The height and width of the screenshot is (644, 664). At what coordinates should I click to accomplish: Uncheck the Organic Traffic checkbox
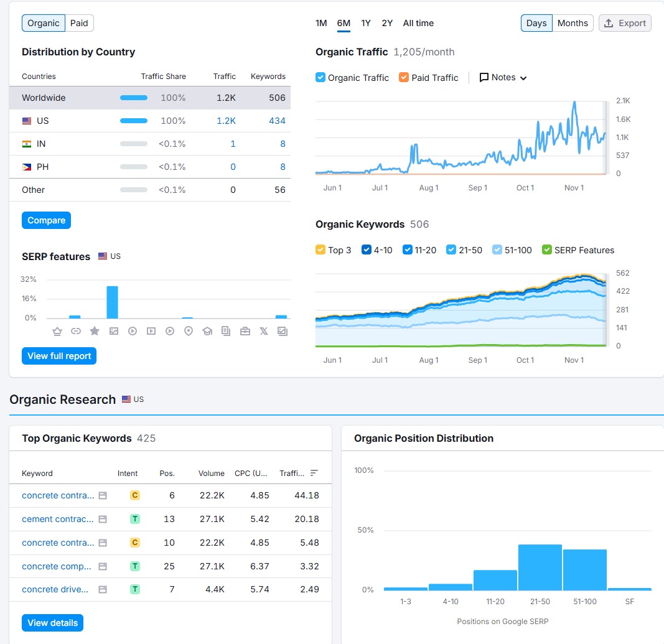(x=320, y=78)
